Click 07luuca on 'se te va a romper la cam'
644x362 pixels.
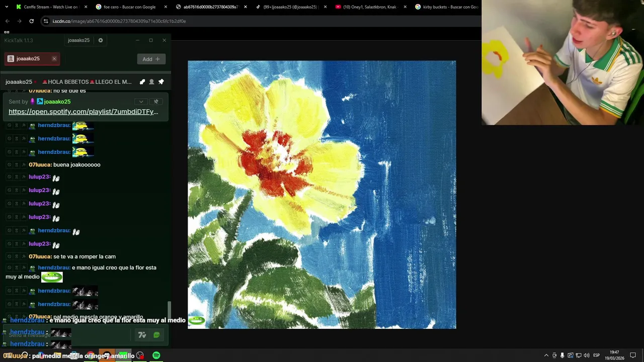40,257
